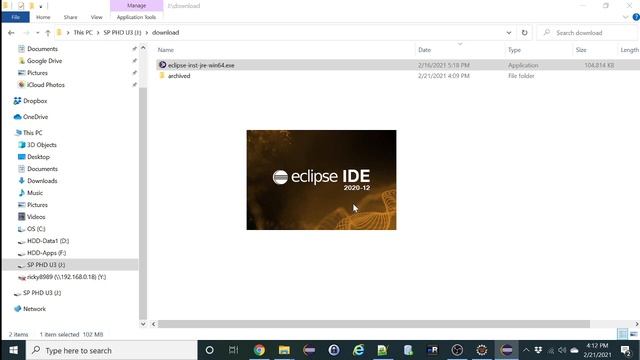Open ricky8989 network drive (Y:)
Viewport: 640px width, 360px height.
pos(67,277)
